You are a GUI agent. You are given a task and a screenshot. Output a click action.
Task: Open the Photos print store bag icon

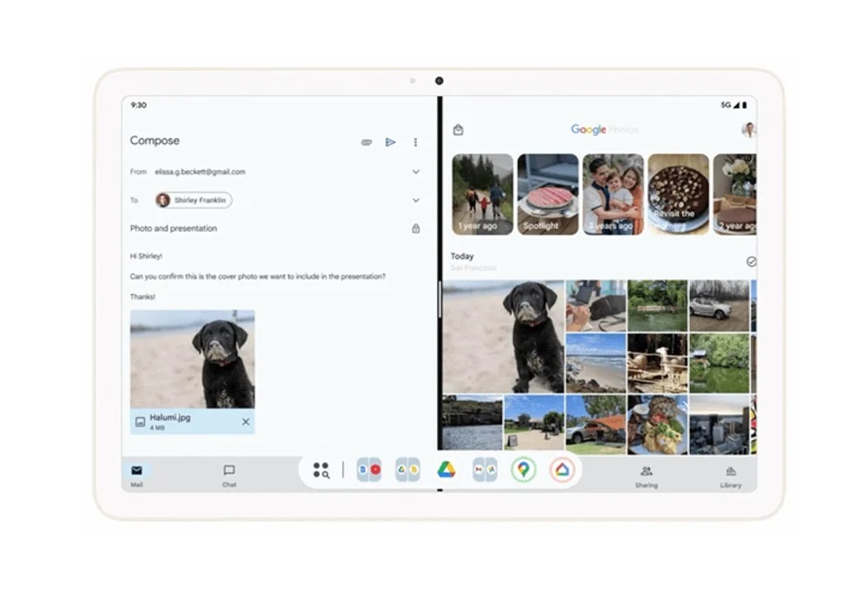coord(458,130)
